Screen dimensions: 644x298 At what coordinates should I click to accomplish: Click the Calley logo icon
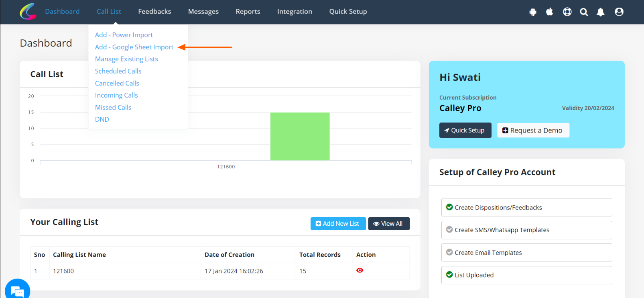pos(28,11)
